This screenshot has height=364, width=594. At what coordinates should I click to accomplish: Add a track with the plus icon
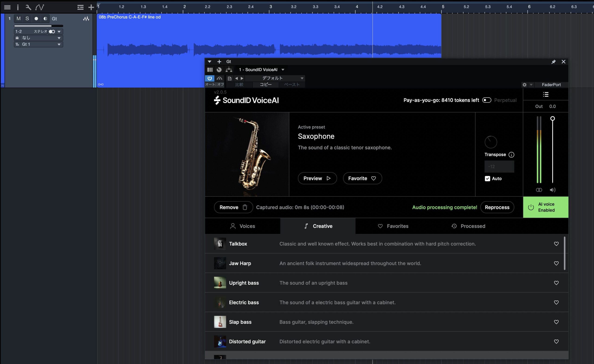click(91, 7)
